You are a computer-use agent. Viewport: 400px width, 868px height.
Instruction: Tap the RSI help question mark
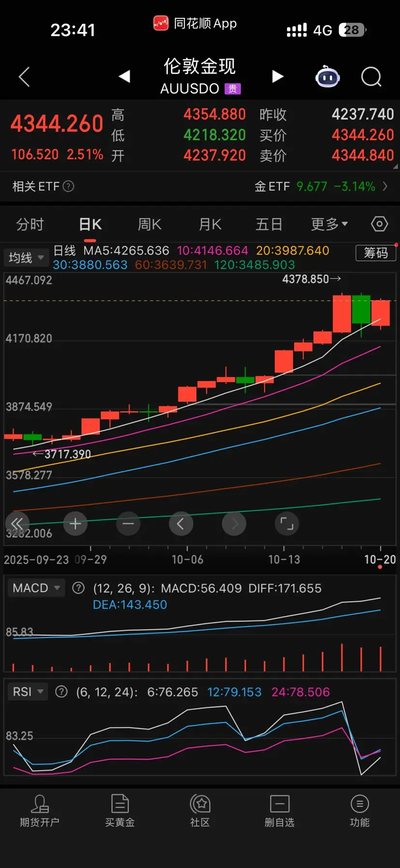pyautogui.click(x=61, y=692)
